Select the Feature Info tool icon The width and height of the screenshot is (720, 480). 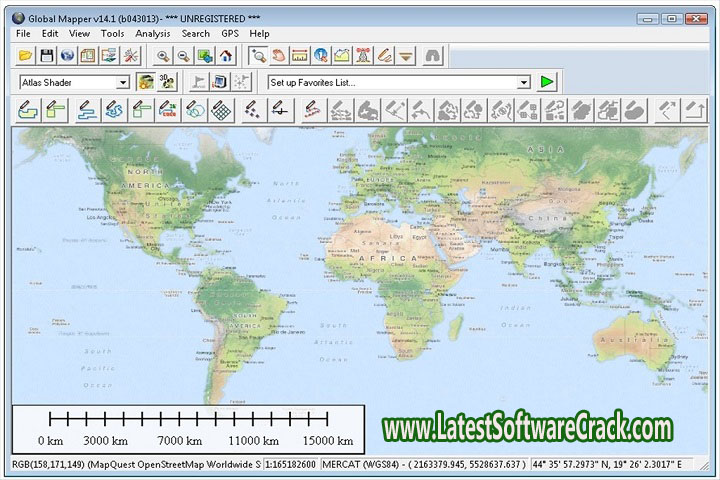[321, 56]
